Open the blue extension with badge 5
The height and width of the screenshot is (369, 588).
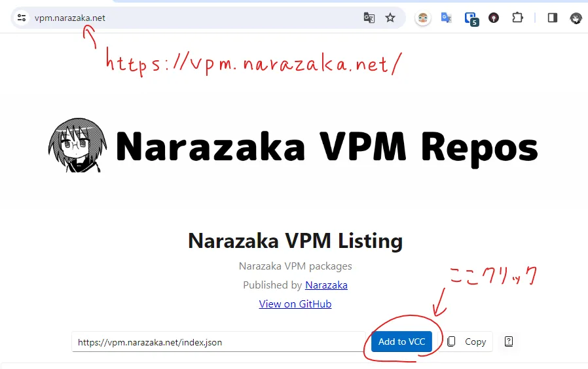tap(470, 18)
